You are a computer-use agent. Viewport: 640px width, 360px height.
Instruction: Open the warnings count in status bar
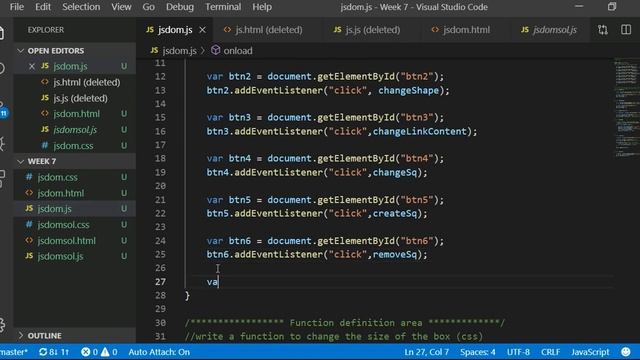click(109, 352)
